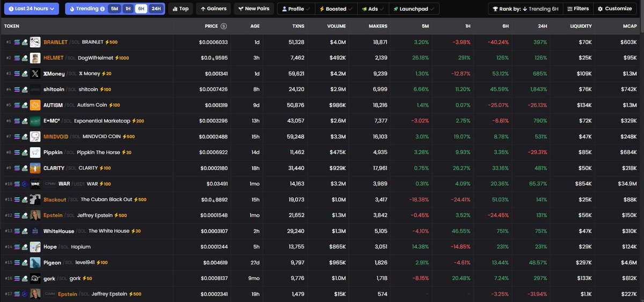Click the -40.24% 6H change for BRAINLET
The image size is (644, 302).
click(x=498, y=42)
